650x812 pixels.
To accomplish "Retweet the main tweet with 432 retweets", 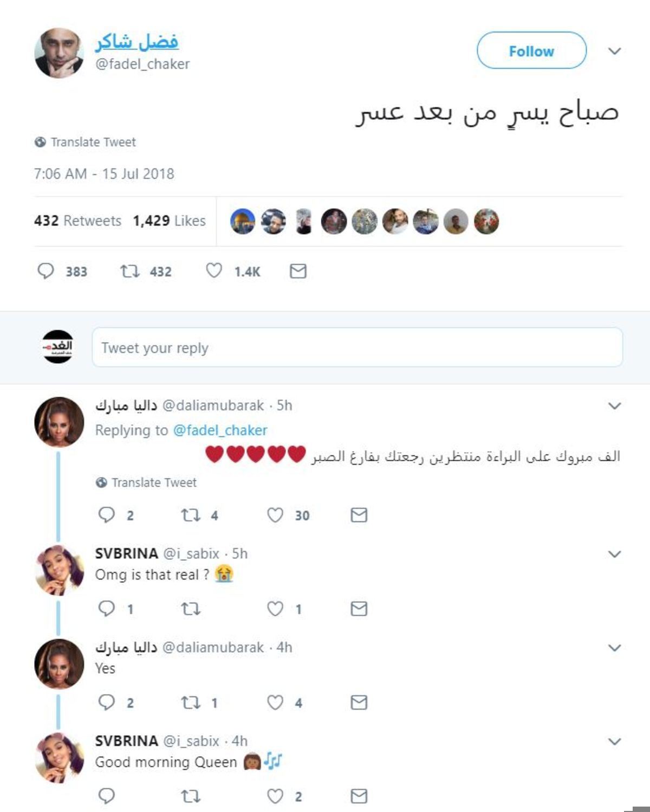I will pos(130,270).
